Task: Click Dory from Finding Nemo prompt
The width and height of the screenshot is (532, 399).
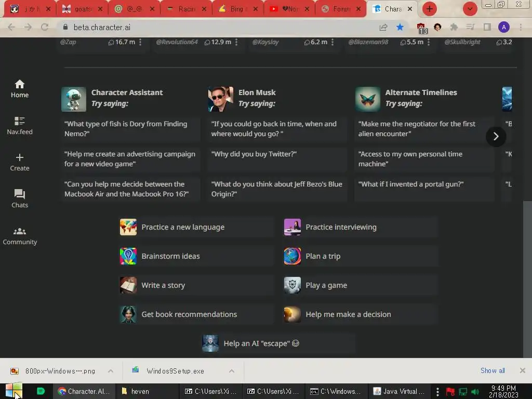Action: point(130,129)
